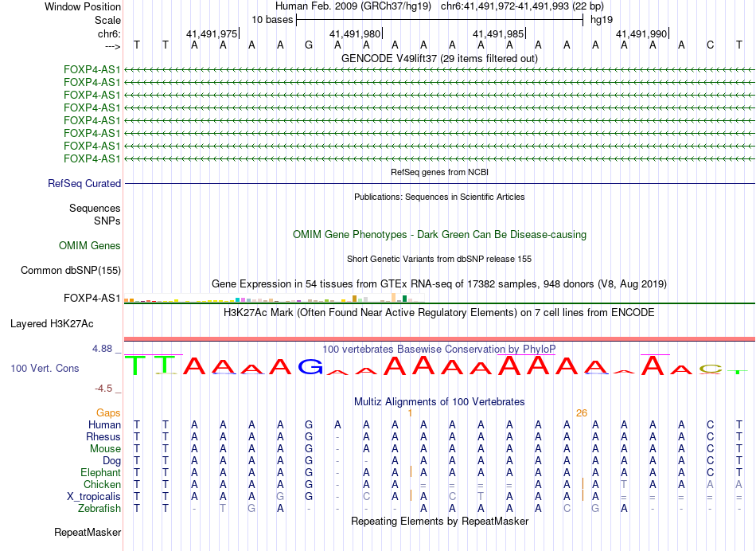Screen dimensions: 756x551
Task: Click the pink H3K27Ac signal band
Action: (439, 339)
